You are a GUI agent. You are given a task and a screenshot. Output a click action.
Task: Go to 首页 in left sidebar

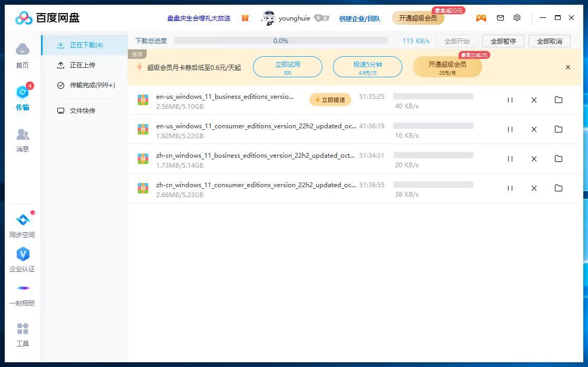point(22,55)
